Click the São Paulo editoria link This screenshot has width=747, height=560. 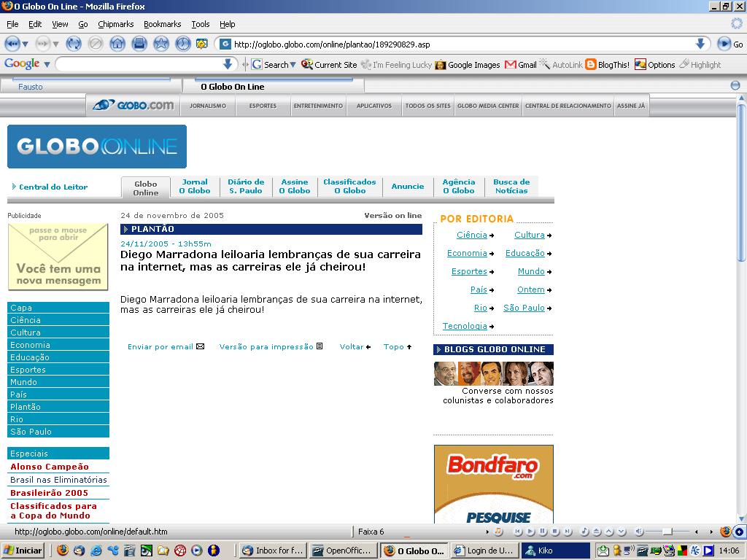[524, 308]
